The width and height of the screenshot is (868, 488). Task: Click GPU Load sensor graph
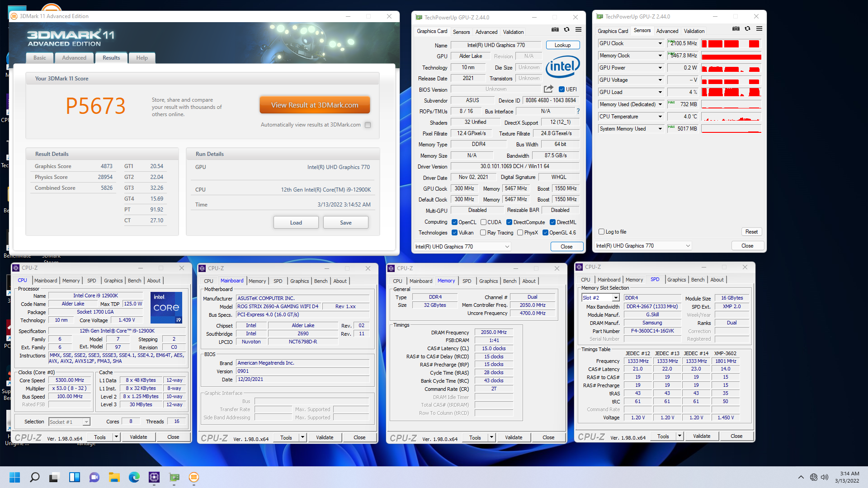tap(731, 92)
